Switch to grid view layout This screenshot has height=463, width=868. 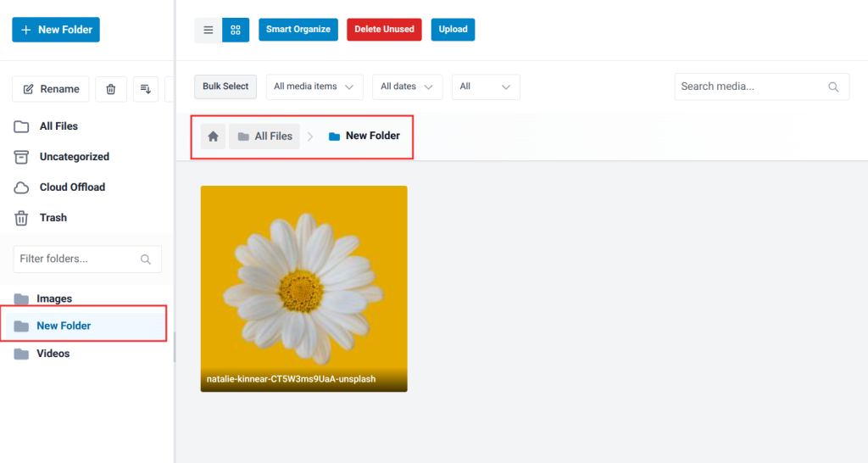236,30
